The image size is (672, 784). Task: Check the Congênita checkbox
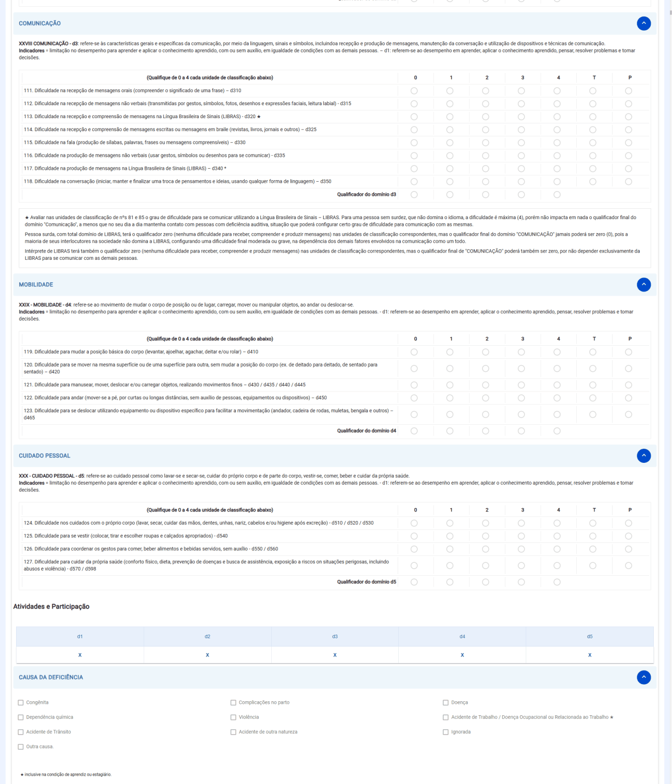(21, 703)
